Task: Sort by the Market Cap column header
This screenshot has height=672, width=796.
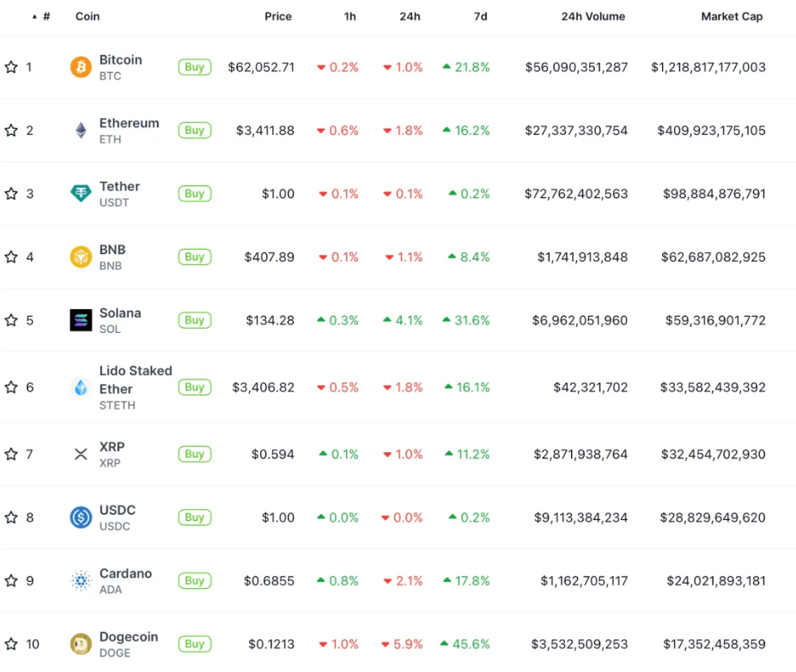Action: [x=732, y=15]
